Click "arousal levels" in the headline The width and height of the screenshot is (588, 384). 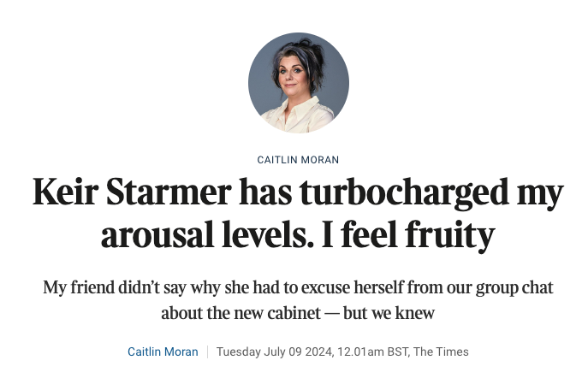click(x=214, y=234)
